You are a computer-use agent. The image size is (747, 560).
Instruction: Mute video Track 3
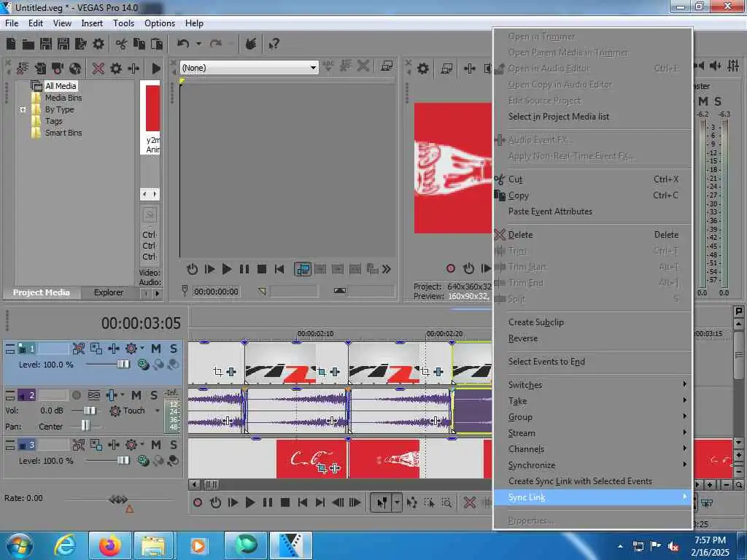click(156, 445)
